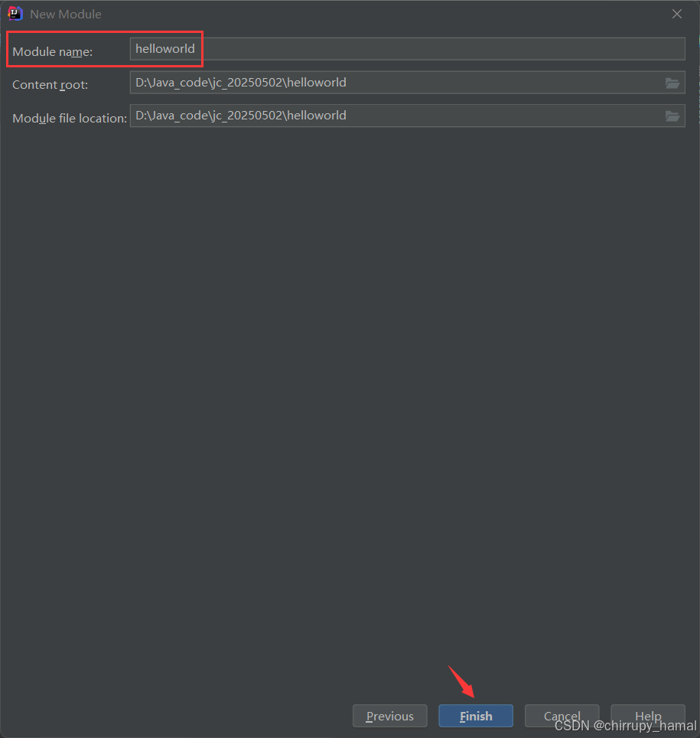Focus the Module name input field
700x738 pixels.
coord(408,49)
